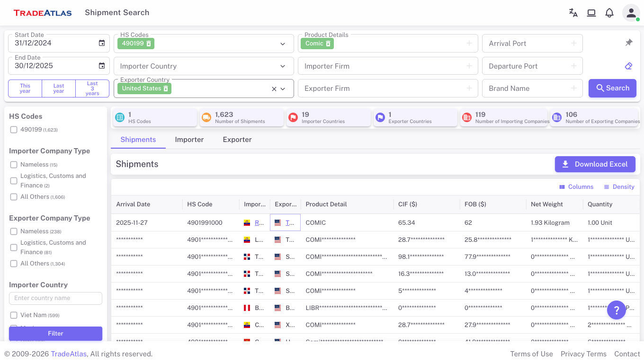Screen dimensions: 644x363
Task: Open the Contact footer link
Action: [x=627, y=354]
